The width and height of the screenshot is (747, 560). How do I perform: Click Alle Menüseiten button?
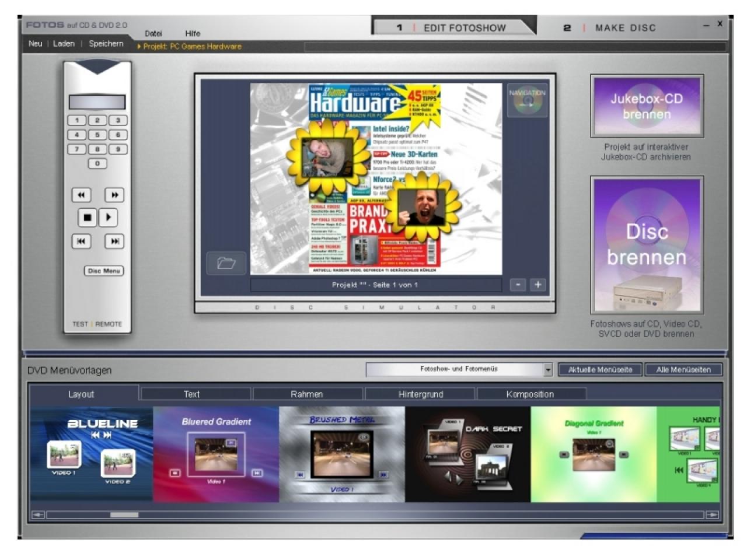pos(683,370)
